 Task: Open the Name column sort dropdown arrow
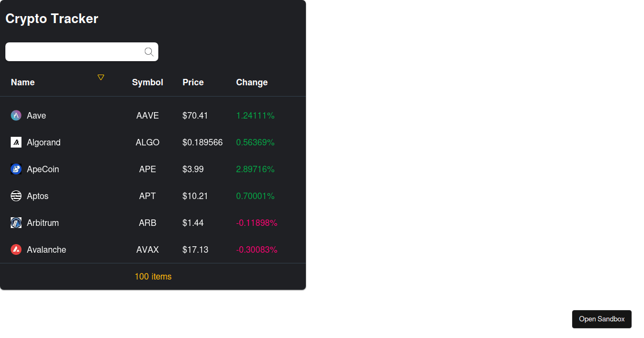(x=101, y=77)
